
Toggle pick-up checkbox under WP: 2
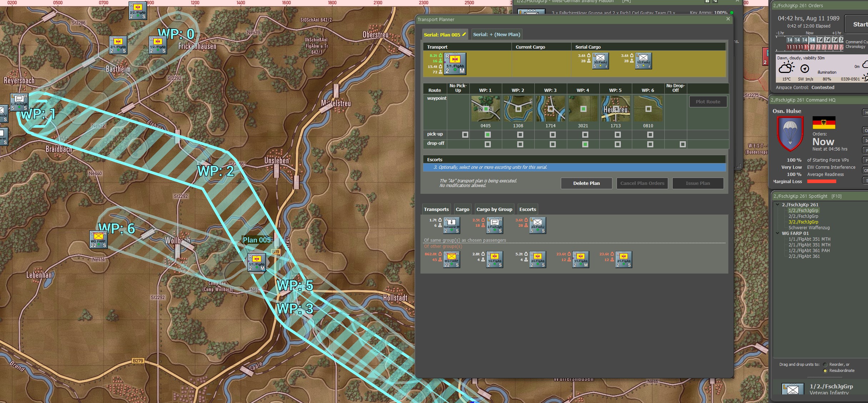[x=520, y=135]
